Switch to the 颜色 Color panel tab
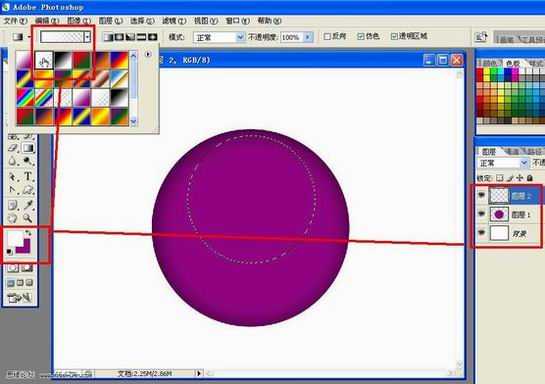 [x=489, y=63]
